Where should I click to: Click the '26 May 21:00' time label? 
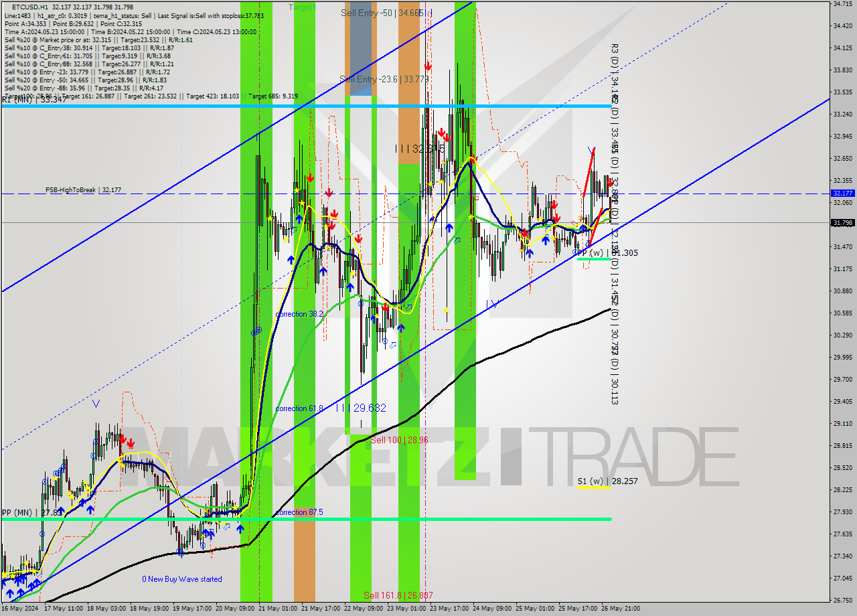(621, 609)
